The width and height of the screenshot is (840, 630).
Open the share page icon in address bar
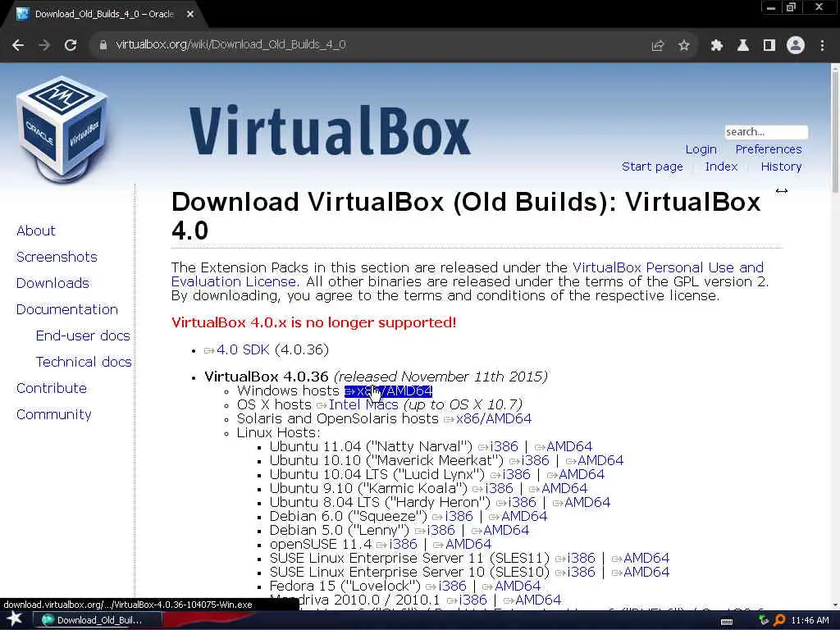tap(657, 46)
